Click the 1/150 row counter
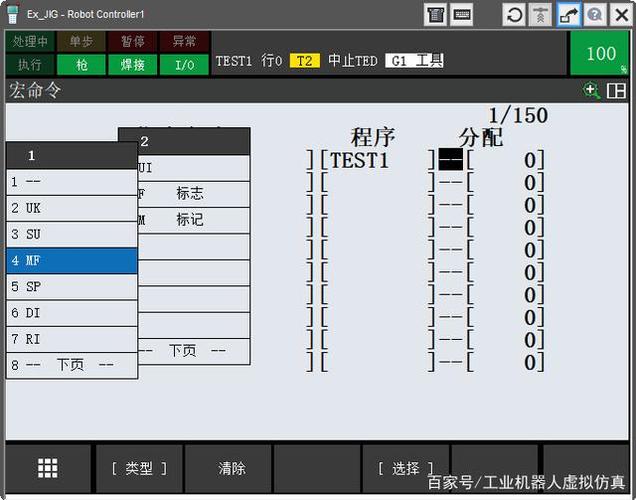636x500 pixels. [518, 116]
